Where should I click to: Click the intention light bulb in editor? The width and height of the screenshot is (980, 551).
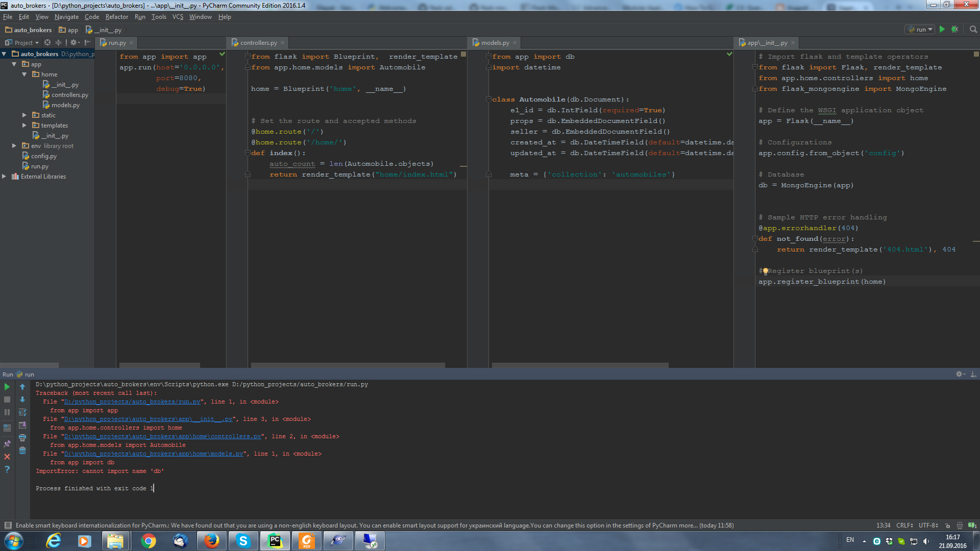tap(765, 271)
